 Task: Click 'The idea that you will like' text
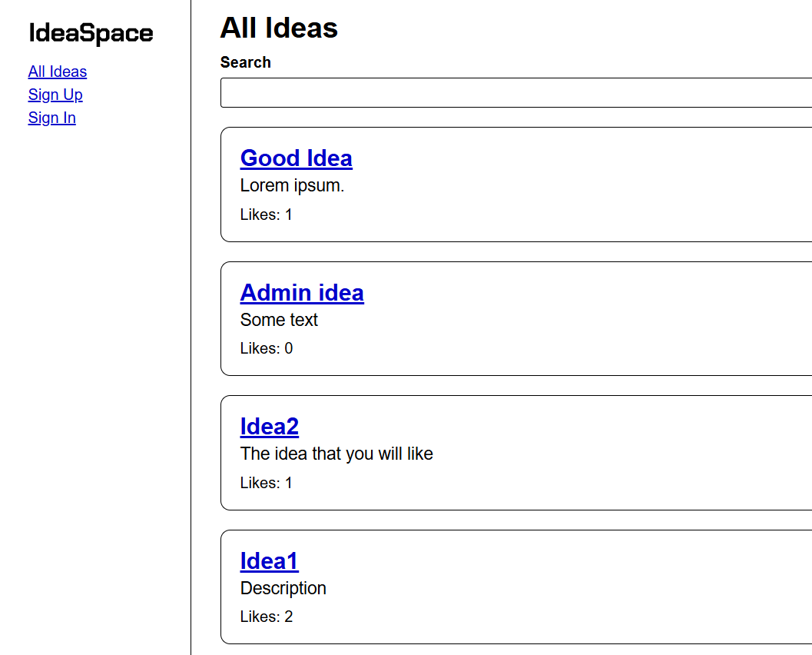(x=336, y=454)
